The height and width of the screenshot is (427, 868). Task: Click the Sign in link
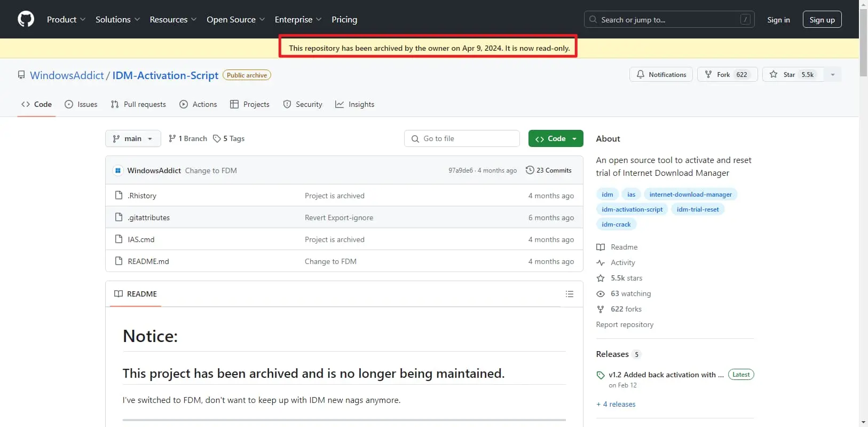(x=778, y=20)
